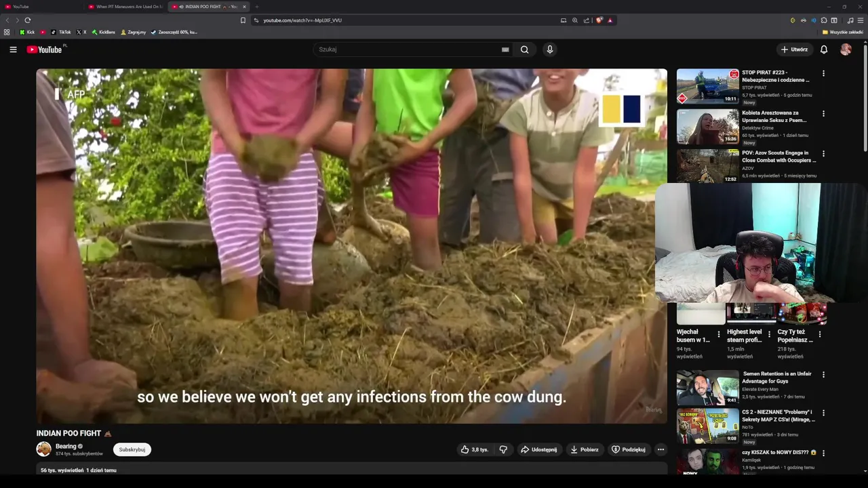Click the Podziękuj thanks button

pyautogui.click(x=629, y=449)
